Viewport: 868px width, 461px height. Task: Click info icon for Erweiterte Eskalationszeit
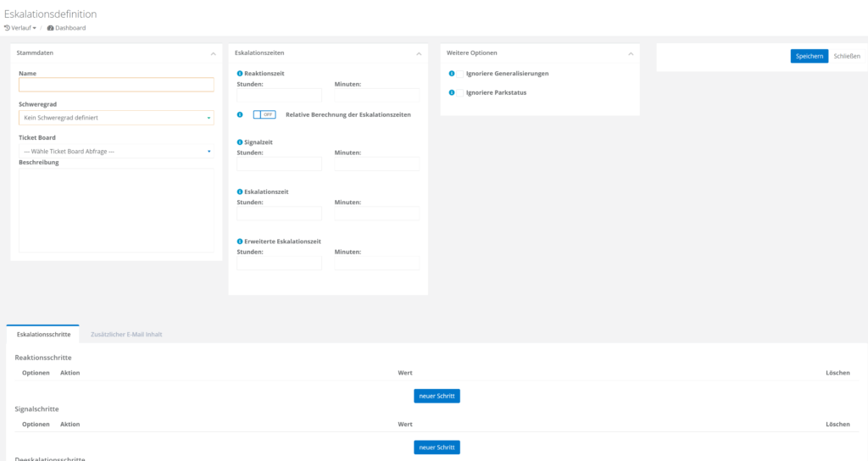point(240,242)
